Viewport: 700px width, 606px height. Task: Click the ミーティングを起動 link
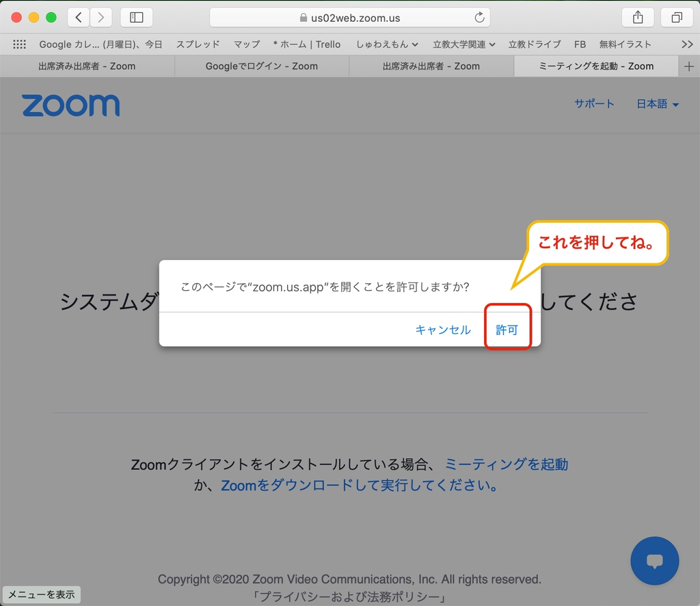click(507, 464)
